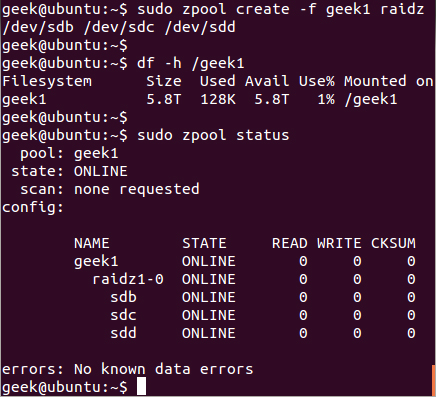Screen dimensions: 436x397
Task: Click the '/geek1' mount point in df row
Action: coord(371,99)
